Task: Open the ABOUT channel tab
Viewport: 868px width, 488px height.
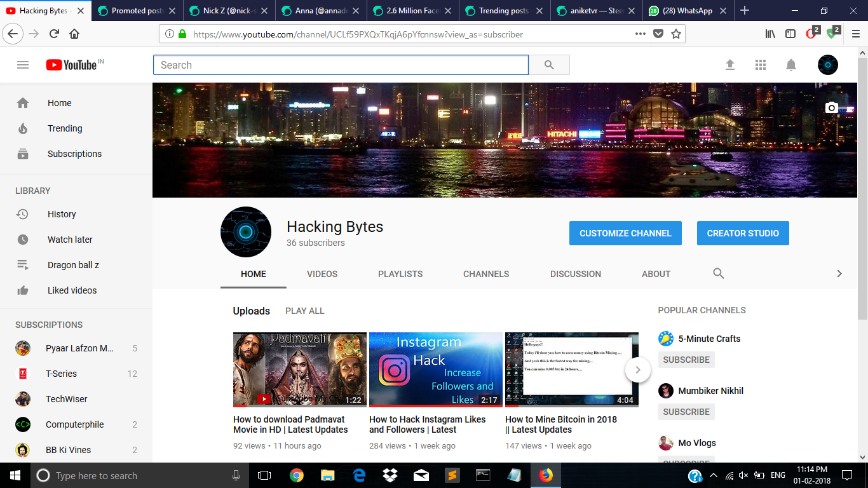Action: (656, 274)
